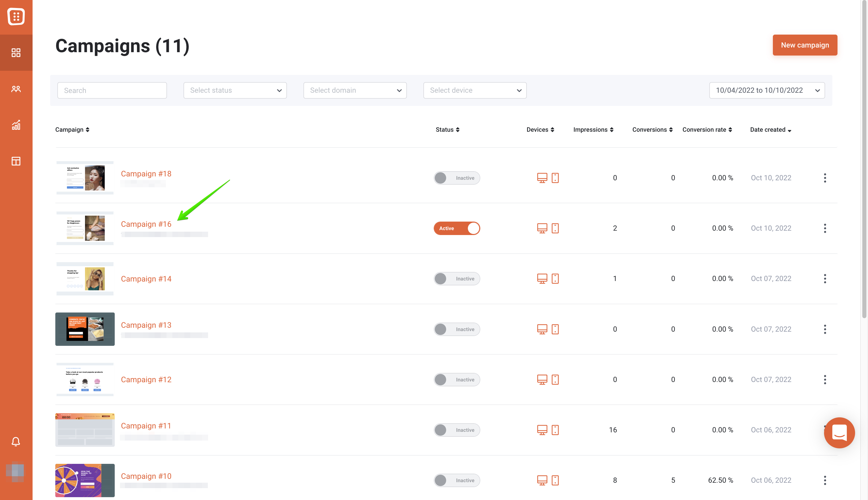Image resolution: width=868 pixels, height=500 pixels.
Task: Activate Campaign #10 status toggle
Action: (x=457, y=480)
